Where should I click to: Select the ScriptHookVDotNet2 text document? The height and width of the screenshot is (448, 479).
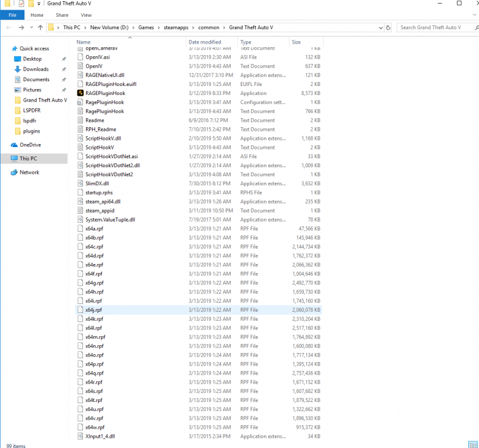109,174
